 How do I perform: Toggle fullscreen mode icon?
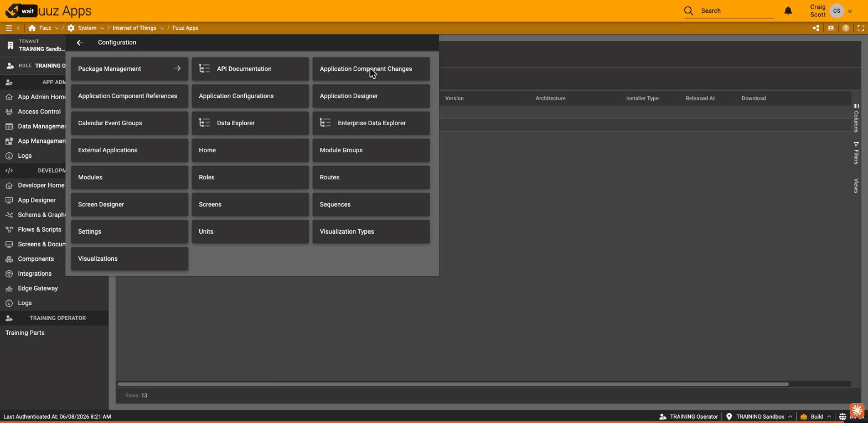coord(861,28)
